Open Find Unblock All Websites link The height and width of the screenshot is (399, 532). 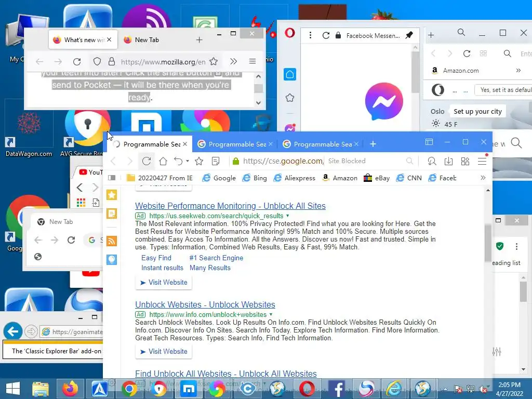tap(226, 374)
